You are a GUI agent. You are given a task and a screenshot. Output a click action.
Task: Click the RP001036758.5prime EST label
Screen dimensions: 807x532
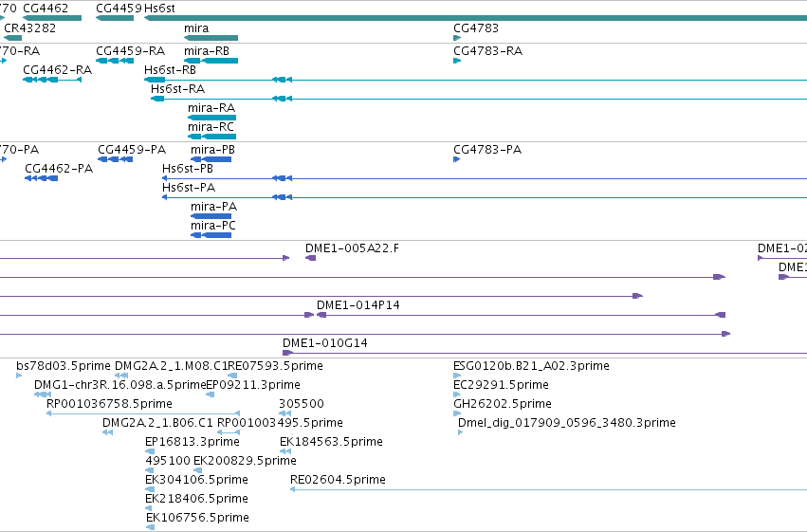109,404
